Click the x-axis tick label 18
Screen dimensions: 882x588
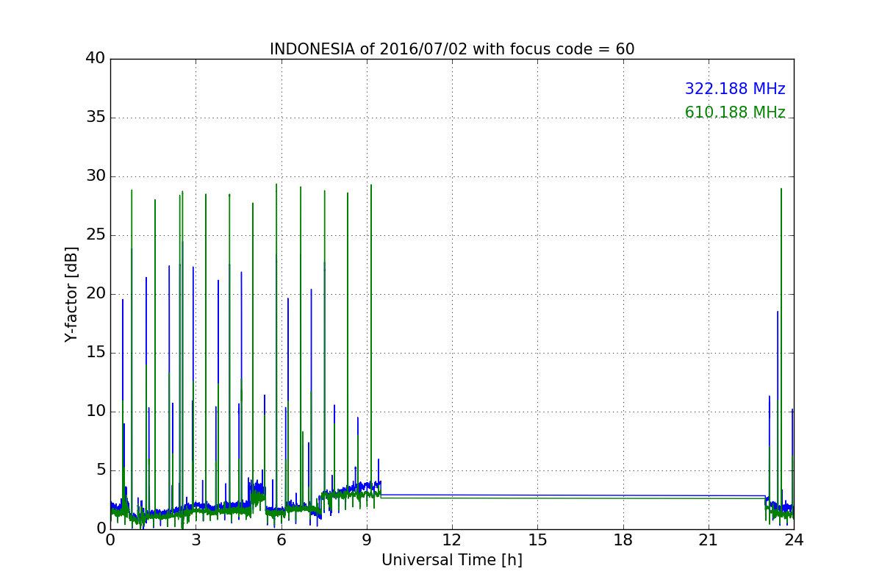point(623,540)
